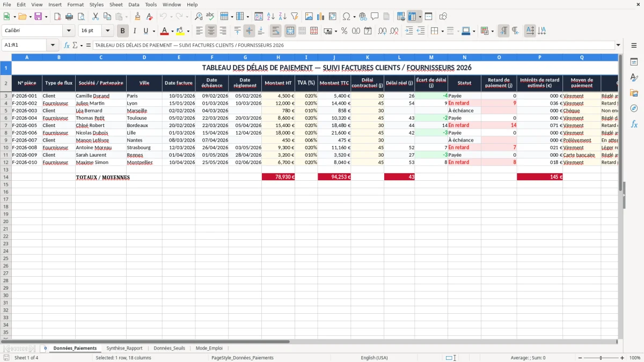
Task: Click the Export as PDF icon
Action: 57,17
